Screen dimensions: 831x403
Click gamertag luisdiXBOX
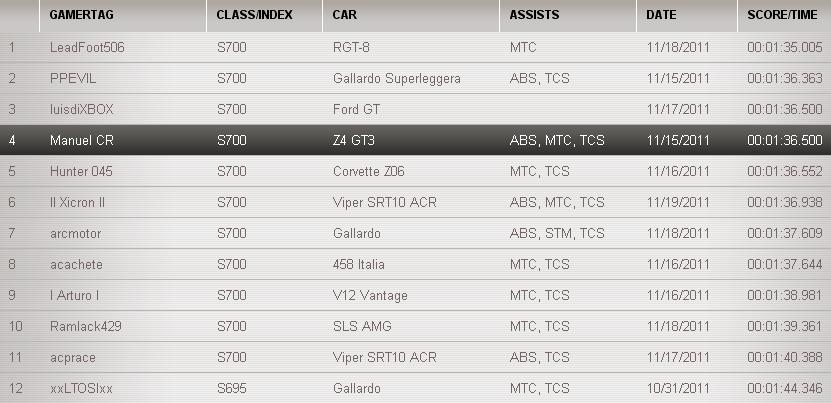coord(81,109)
